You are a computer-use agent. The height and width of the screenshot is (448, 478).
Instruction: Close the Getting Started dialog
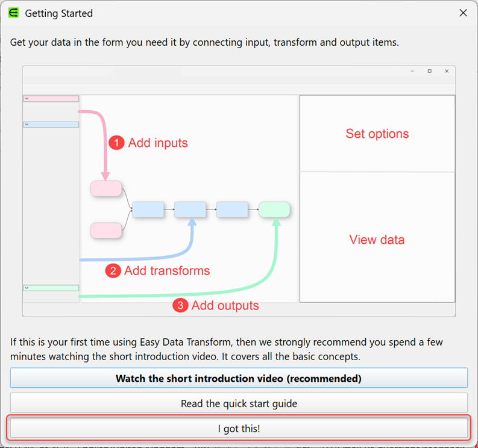[463, 13]
